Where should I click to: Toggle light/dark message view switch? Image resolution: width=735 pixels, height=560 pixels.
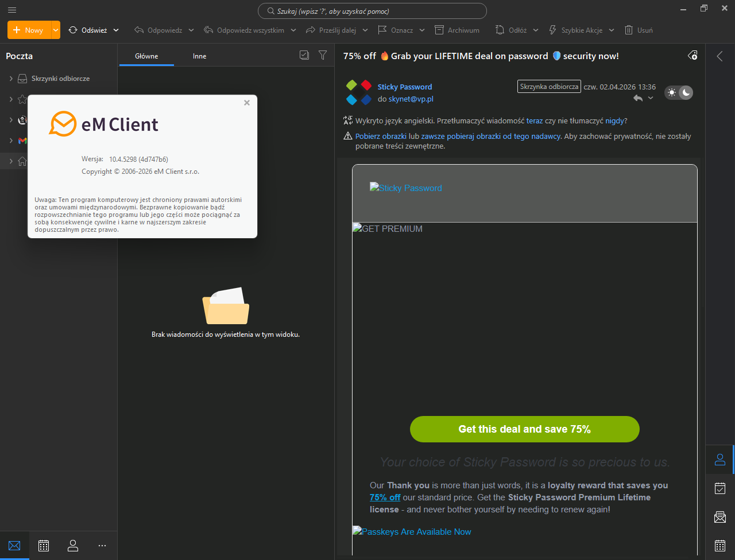tap(679, 92)
